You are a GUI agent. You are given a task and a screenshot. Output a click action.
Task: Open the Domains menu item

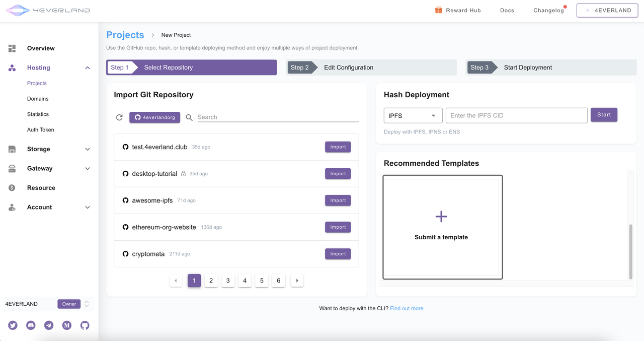point(38,99)
